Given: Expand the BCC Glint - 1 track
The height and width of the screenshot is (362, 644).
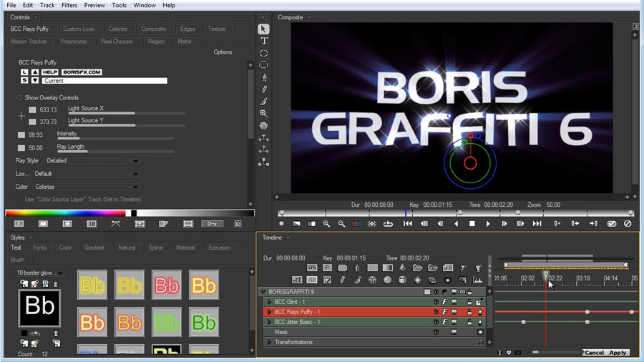Looking at the screenshot, I should (x=270, y=302).
